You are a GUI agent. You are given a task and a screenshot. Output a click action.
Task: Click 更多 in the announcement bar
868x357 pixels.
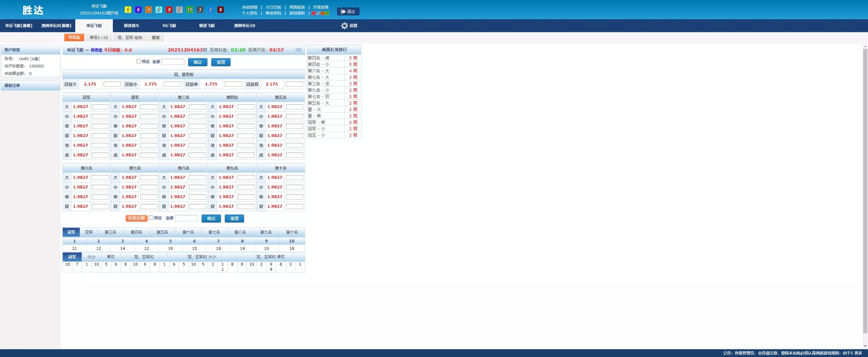coord(858,353)
